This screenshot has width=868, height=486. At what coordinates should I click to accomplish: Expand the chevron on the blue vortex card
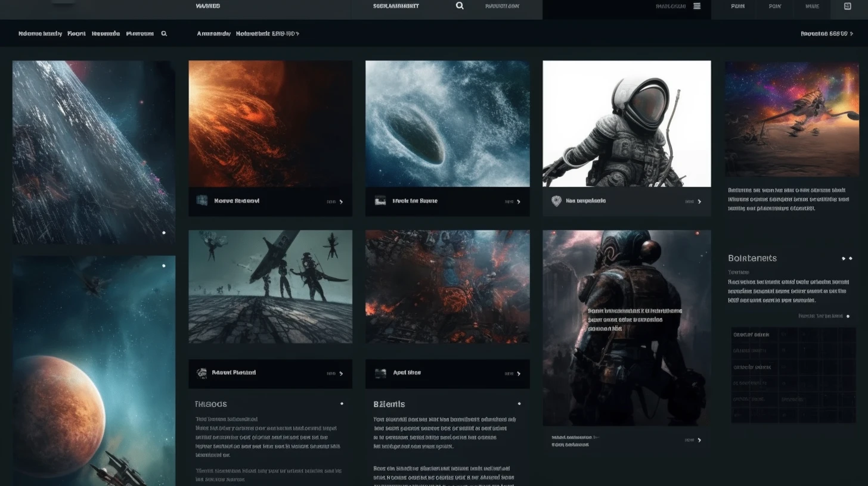519,202
